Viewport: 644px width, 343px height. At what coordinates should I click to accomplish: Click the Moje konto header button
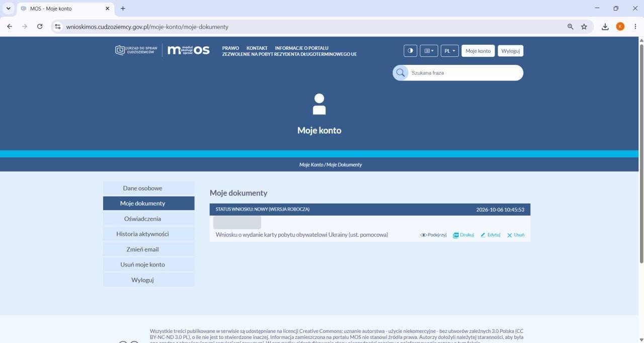(478, 51)
